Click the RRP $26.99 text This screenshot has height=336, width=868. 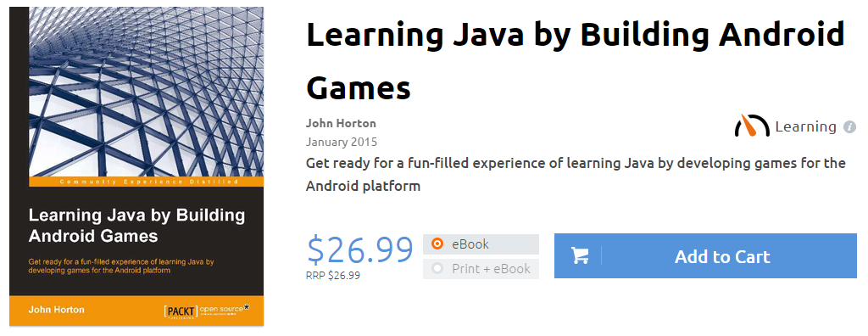pyautogui.click(x=332, y=275)
